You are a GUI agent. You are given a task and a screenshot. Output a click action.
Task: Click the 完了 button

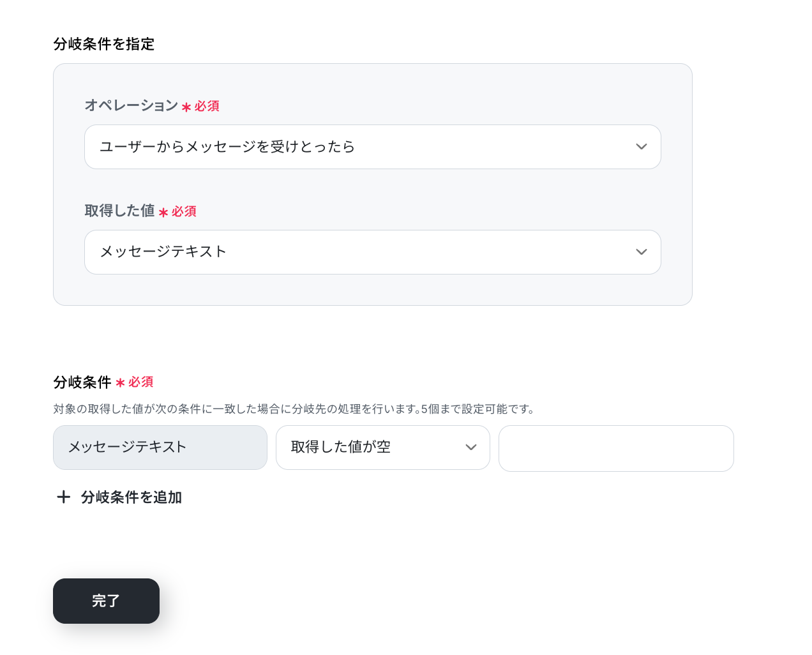(106, 601)
